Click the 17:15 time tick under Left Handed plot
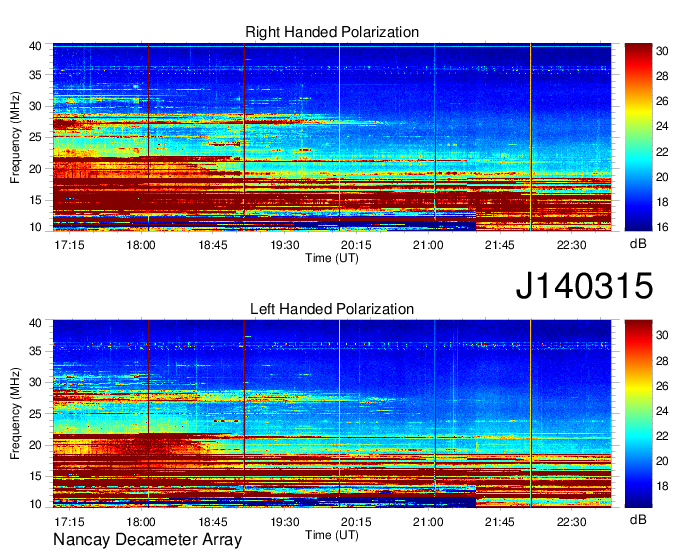 (69, 522)
